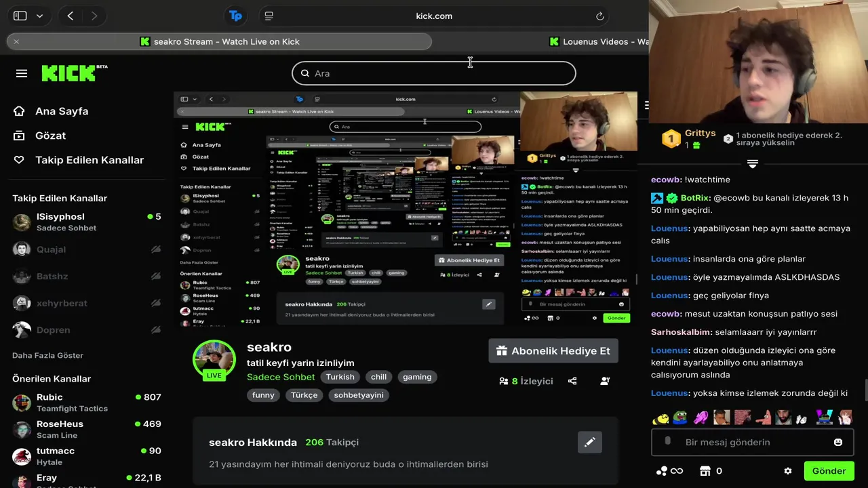Open the emoji picker smiley
This screenshot has height=488, width=868.
[x=838, y=442]
